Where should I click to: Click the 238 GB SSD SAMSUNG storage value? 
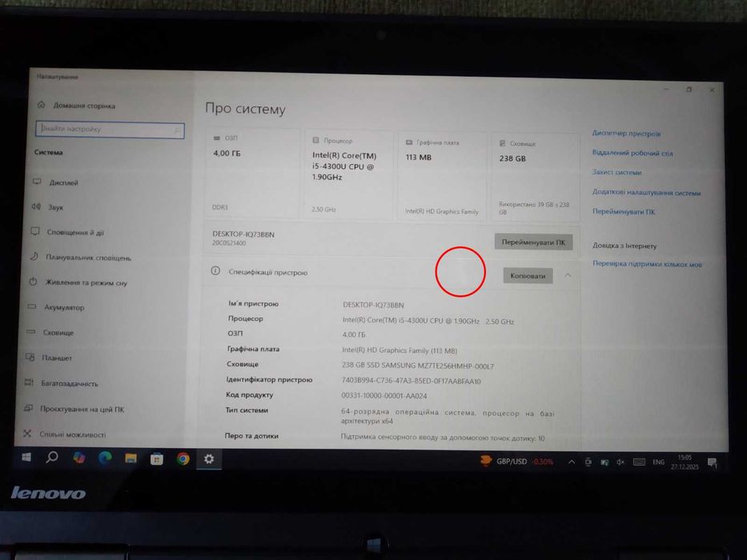pos(418,366)
